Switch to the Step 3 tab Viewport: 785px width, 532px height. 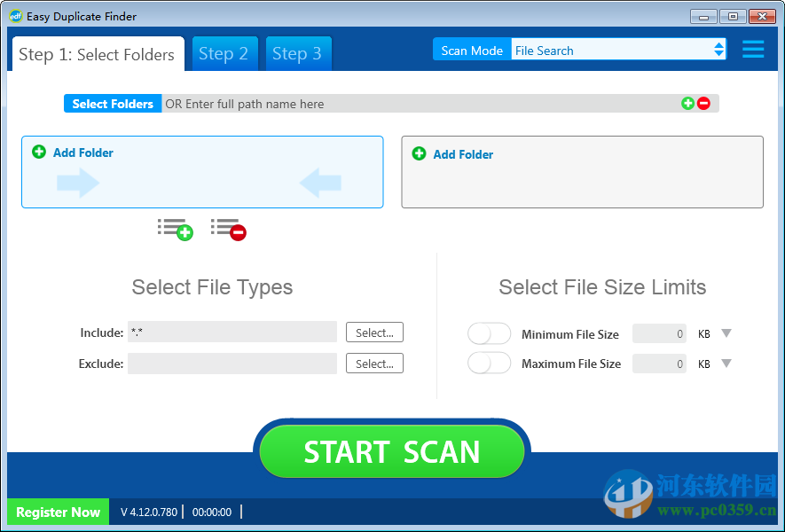(298, 53)
